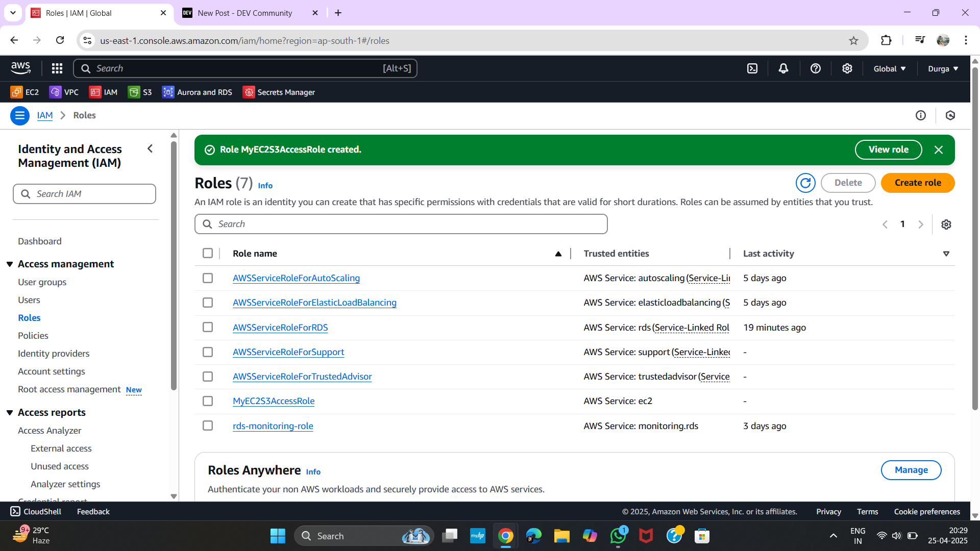Screen dimensions: 980x551
Task: Open the AWS help question-mark menu
Action: (x=816, y=68)
